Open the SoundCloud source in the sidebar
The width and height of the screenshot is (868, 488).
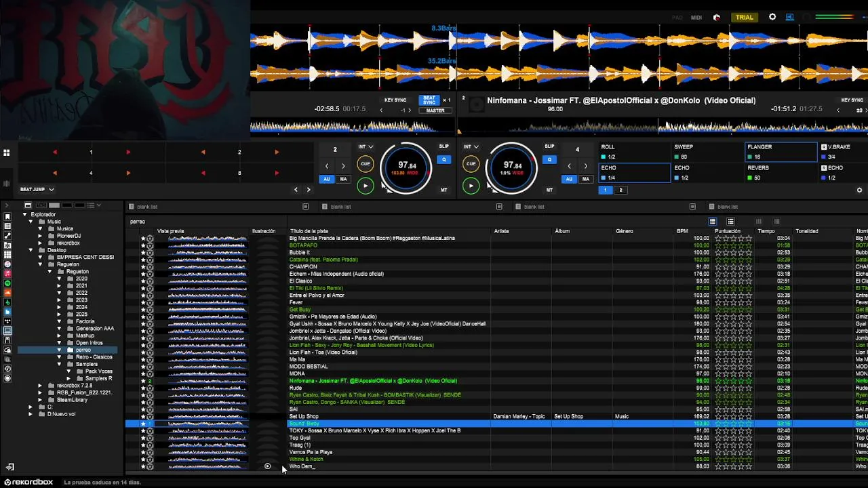click(x=7, y=293)
